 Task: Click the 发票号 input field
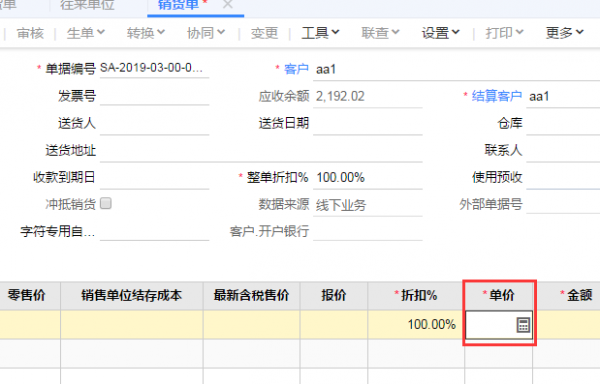[x=154, y=96]
